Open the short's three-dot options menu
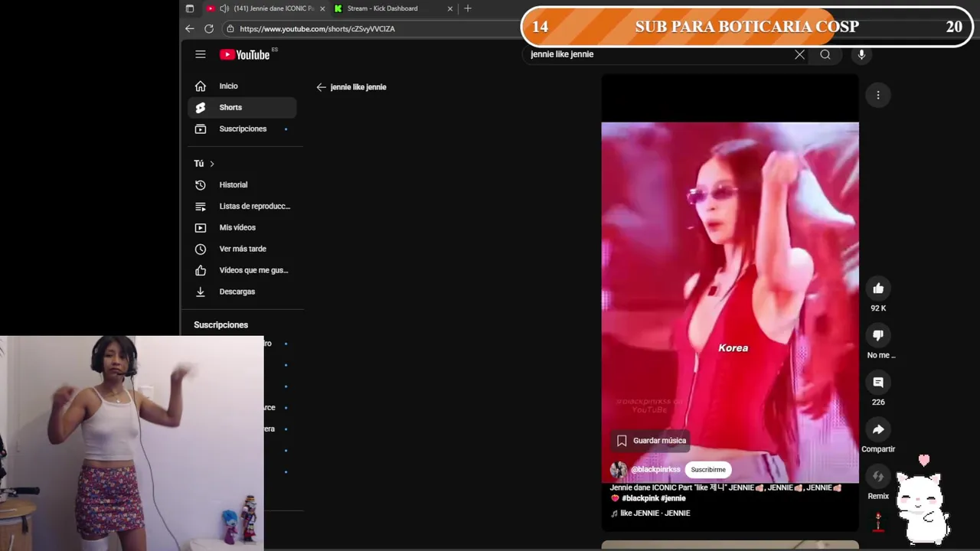The image size is (980, 551). (878, 95)
